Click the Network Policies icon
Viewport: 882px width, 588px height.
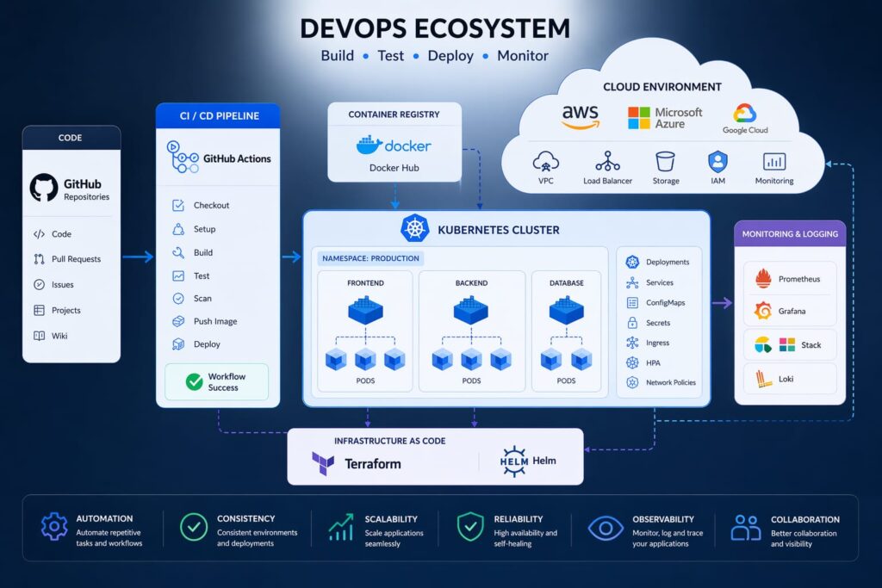[632, 383]
